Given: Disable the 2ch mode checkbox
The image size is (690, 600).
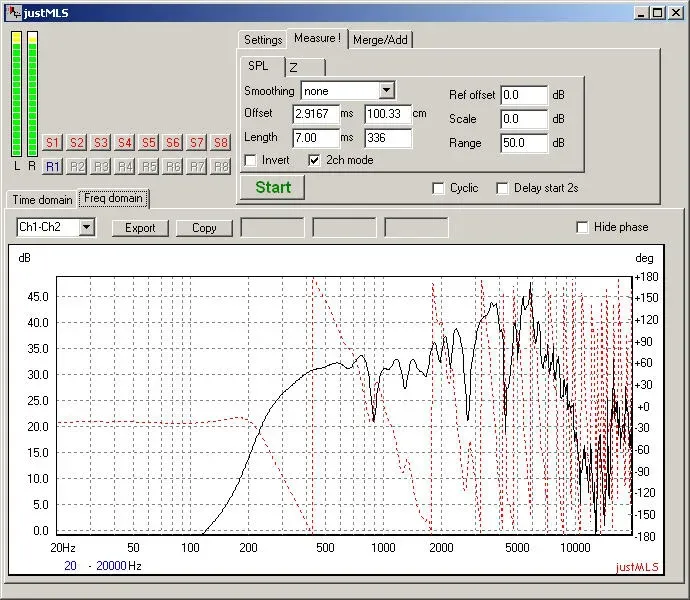Looking at the screenshot, I should point(314,160).
